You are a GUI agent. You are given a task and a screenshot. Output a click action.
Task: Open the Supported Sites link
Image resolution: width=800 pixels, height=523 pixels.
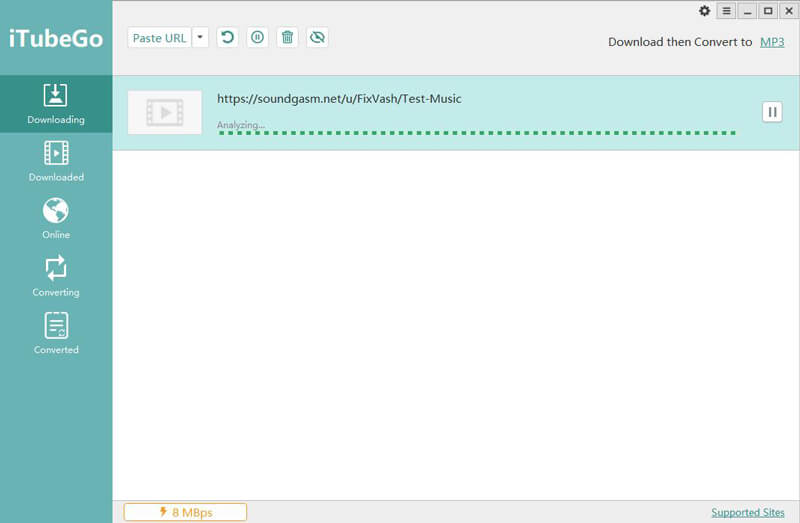point(748,512)
